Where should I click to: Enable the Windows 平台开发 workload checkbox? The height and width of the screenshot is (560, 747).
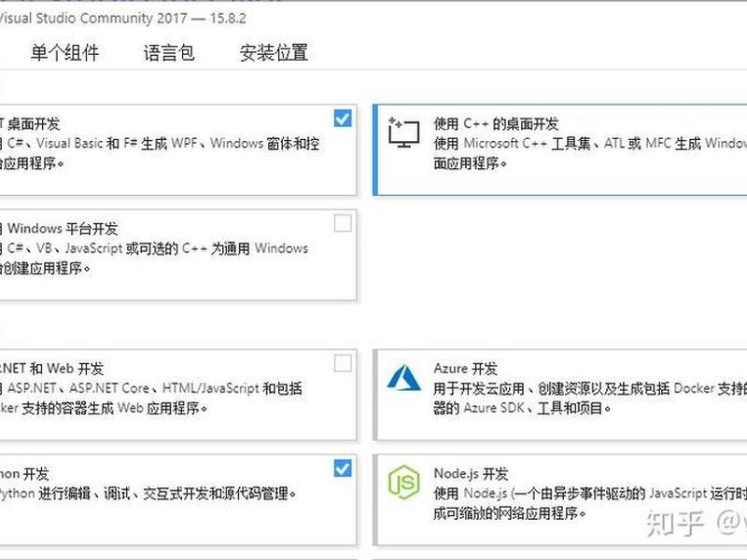pyautogui.click(x=343, y=223)
